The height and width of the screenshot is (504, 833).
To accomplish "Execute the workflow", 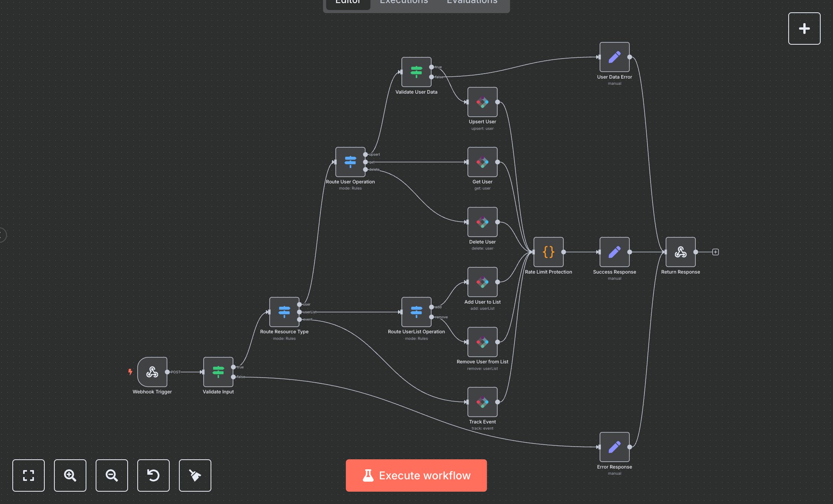I will [x=416, y=475].
